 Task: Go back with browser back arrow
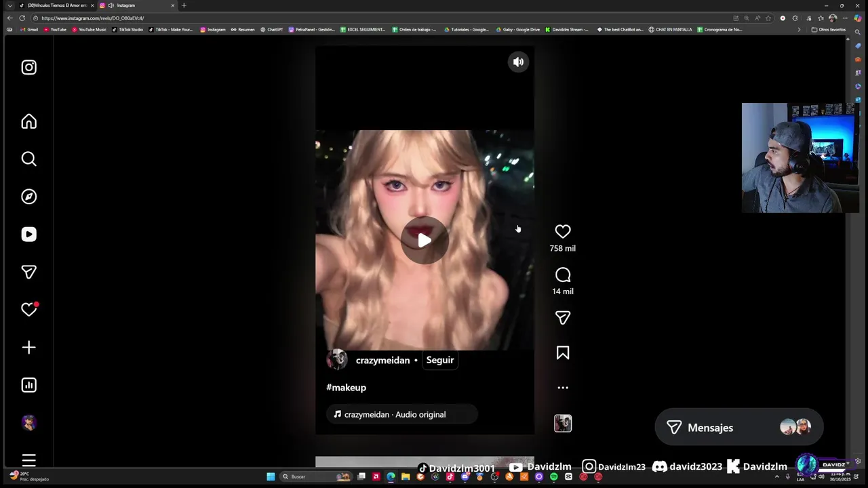9,18
